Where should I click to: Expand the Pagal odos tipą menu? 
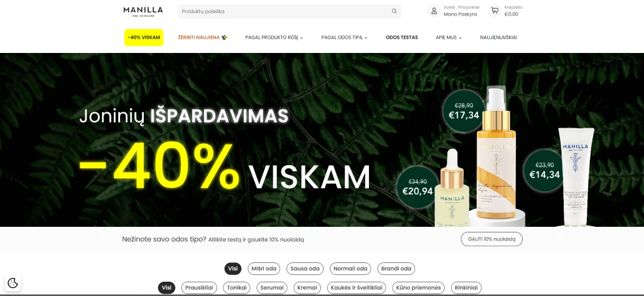[344, 37]
